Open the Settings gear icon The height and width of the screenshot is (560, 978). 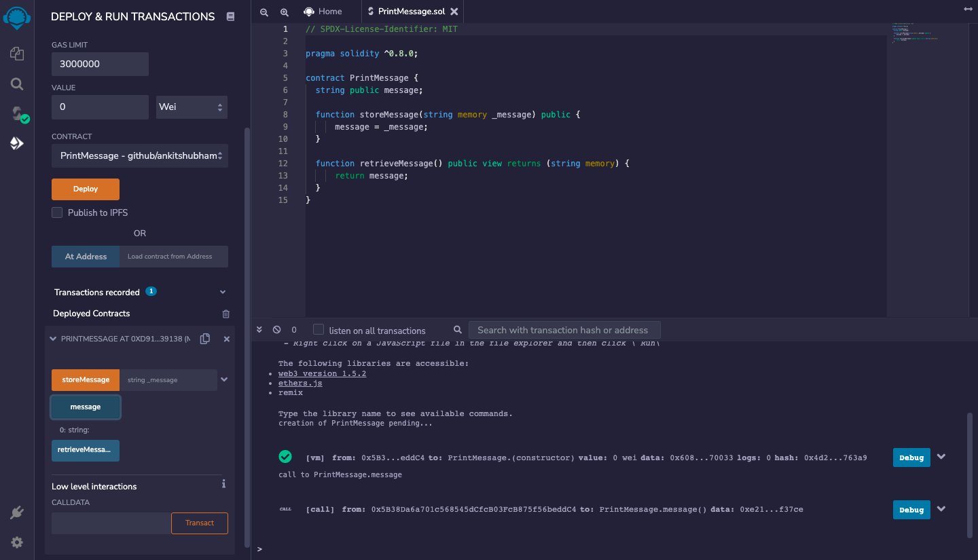click(x=17, y=542)
